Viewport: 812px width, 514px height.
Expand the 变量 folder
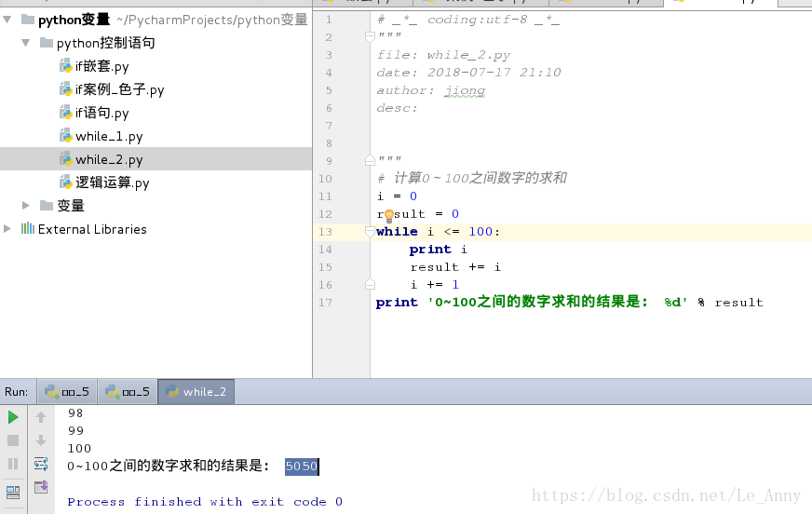[25, 206]
